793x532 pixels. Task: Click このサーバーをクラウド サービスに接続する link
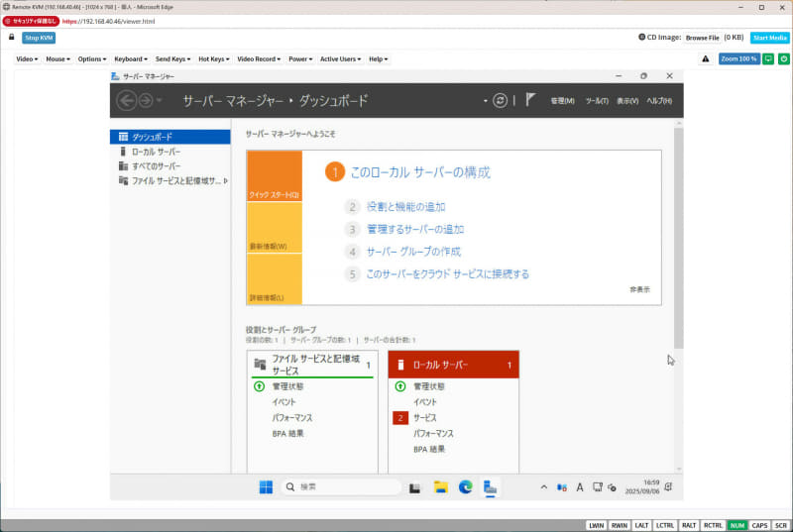(448, 273)
